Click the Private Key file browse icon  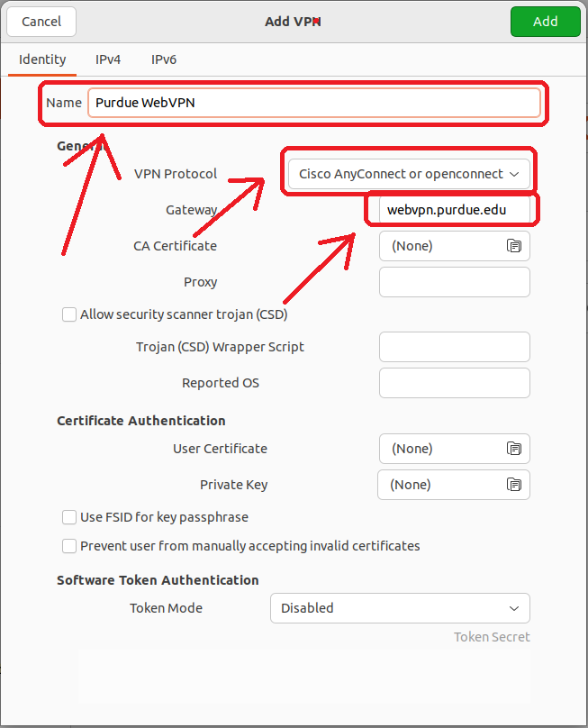514,485
